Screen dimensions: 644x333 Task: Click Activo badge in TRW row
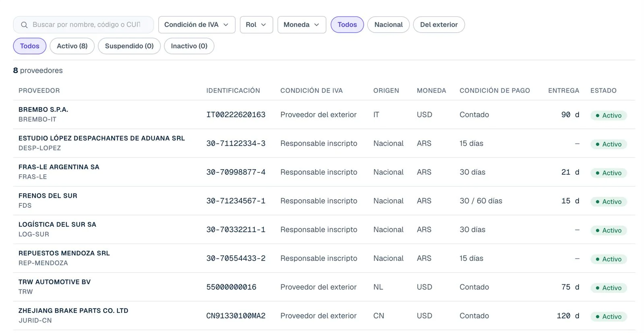[x=609, y=288]
